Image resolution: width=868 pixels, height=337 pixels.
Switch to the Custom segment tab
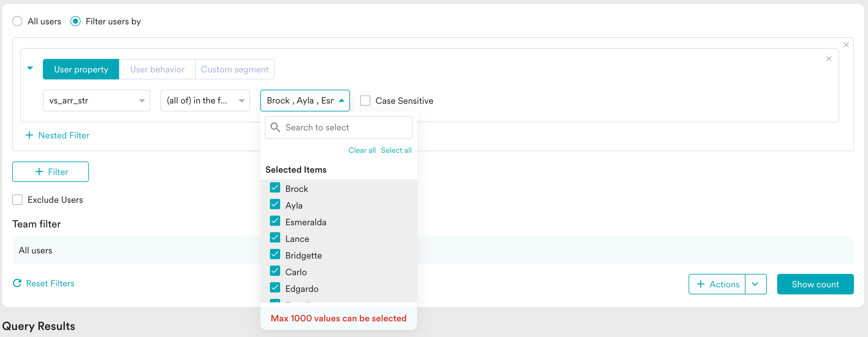234,69
